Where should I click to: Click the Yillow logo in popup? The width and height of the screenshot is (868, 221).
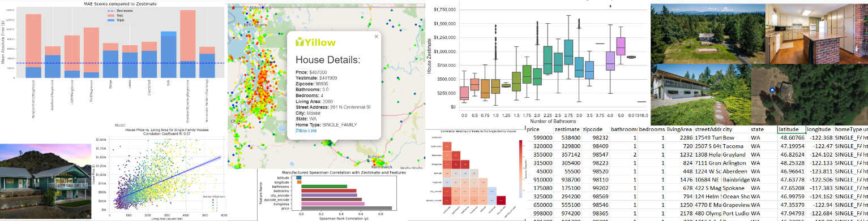[316, 42]
